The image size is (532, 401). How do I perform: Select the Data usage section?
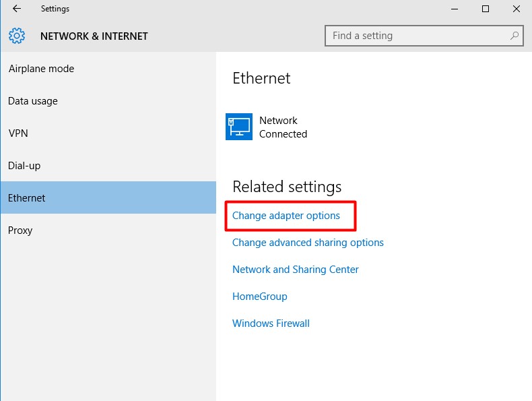click(x=108, y=101)
